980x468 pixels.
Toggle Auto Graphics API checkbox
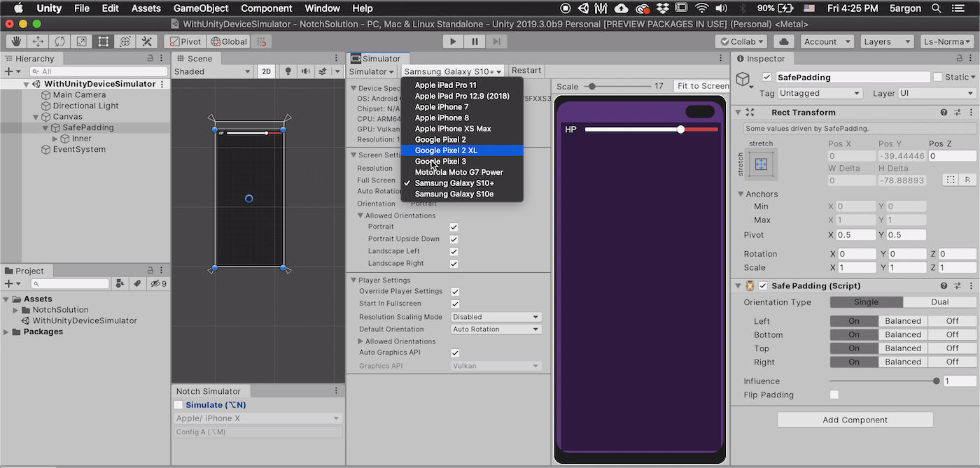pos(455,353)
